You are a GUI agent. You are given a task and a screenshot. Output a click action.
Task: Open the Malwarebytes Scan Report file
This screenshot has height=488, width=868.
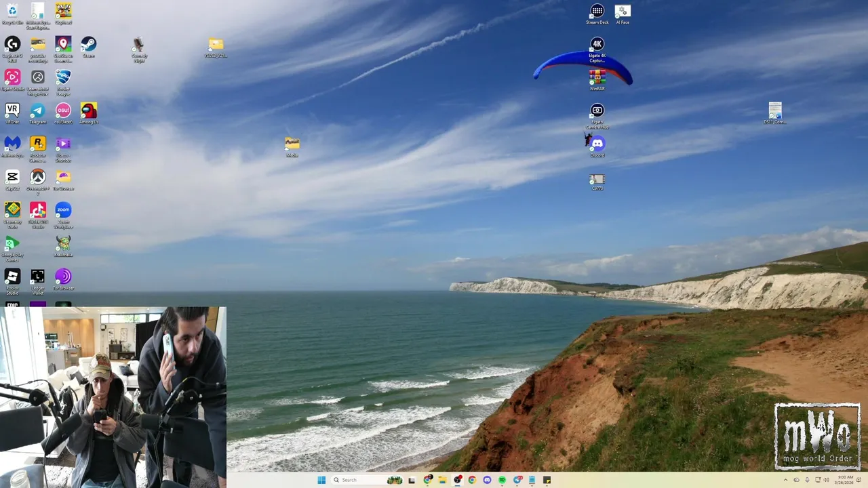coord(38,16)
